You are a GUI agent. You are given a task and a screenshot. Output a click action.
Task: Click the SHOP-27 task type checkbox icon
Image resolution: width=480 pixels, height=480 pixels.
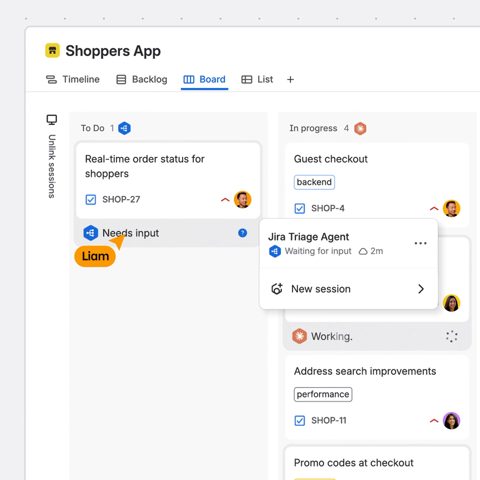tap(91, 200)
